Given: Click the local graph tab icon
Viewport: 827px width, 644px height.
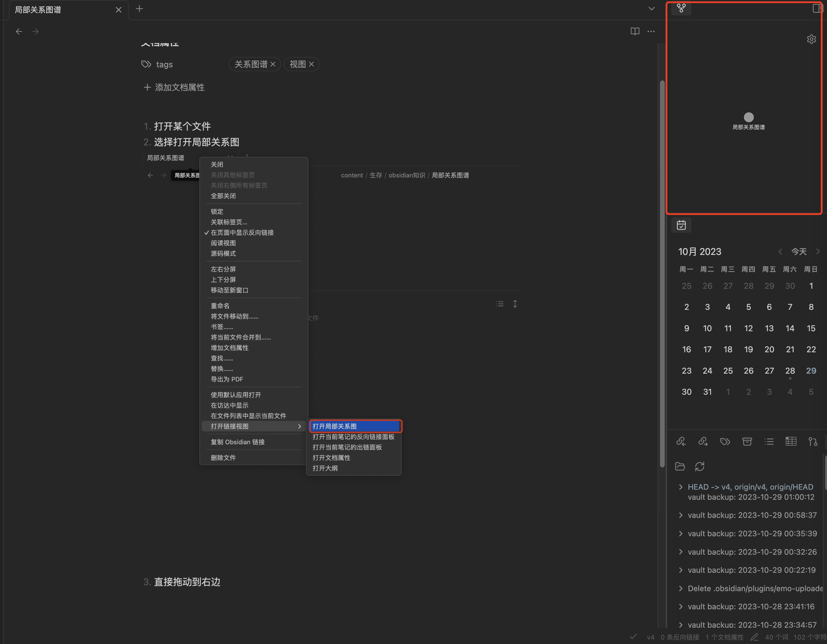Looking at the screenshot, I should [x=681, y=8].
